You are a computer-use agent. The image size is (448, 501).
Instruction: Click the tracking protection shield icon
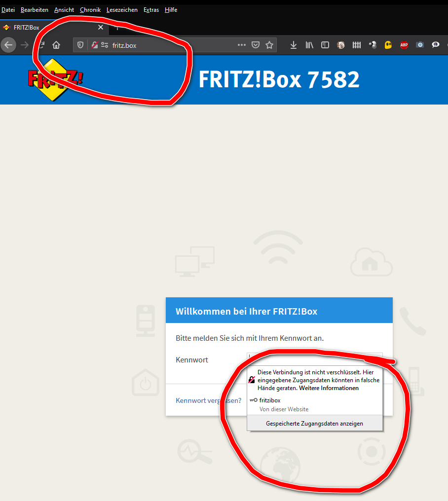click(80, 45)
